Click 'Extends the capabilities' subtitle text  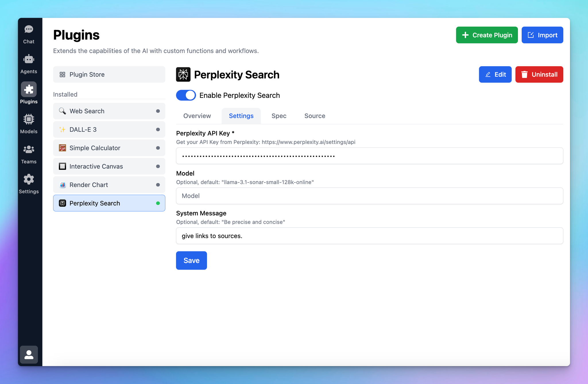tap(156, 51)
